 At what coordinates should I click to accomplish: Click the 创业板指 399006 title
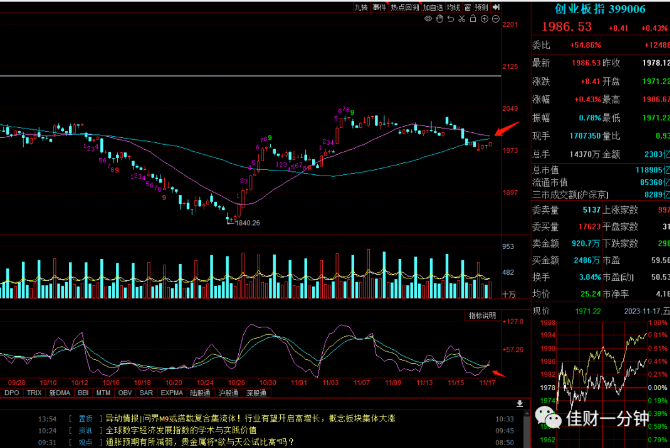(x=600, y=9)
